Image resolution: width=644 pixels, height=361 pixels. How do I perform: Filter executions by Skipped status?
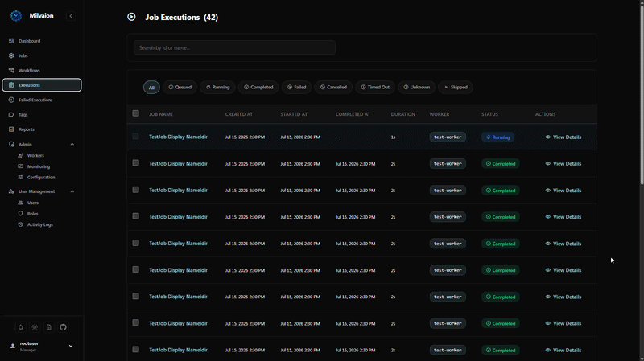[456, 88]
